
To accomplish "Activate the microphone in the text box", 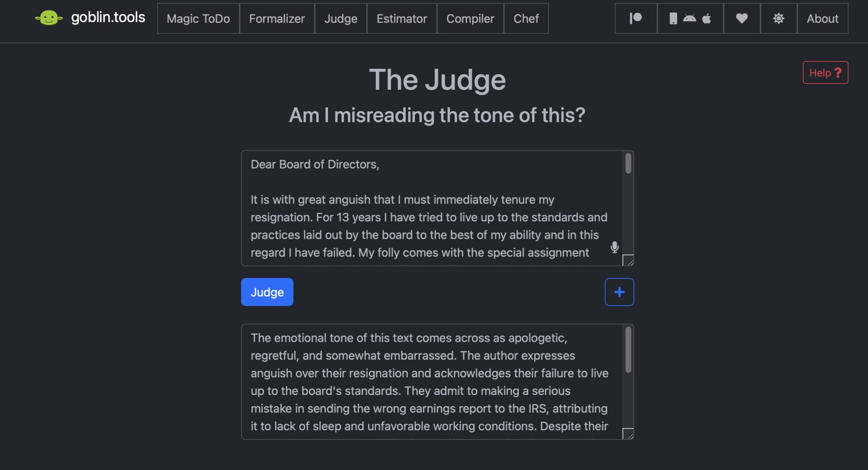I will (x=615, y=247).
